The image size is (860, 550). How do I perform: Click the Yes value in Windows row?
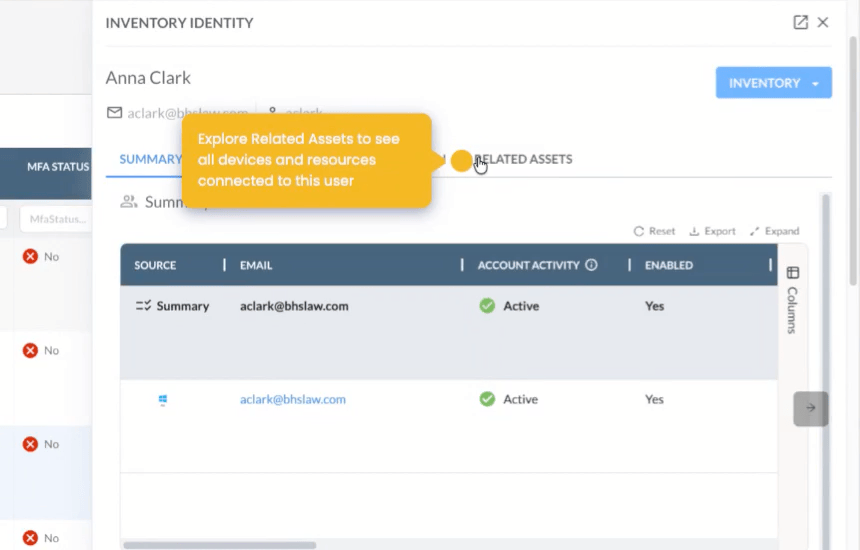(654, 399)
